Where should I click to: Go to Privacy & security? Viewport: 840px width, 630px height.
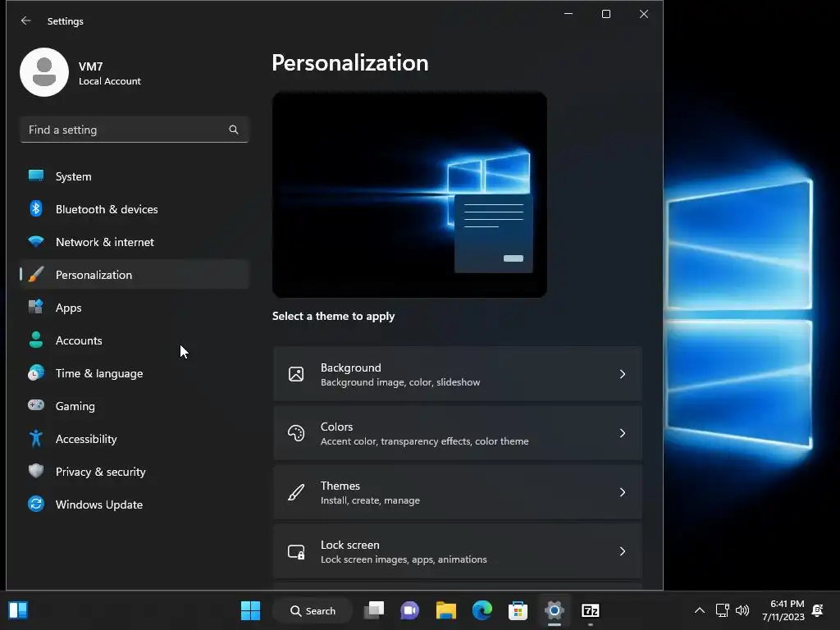pos(135,472)
